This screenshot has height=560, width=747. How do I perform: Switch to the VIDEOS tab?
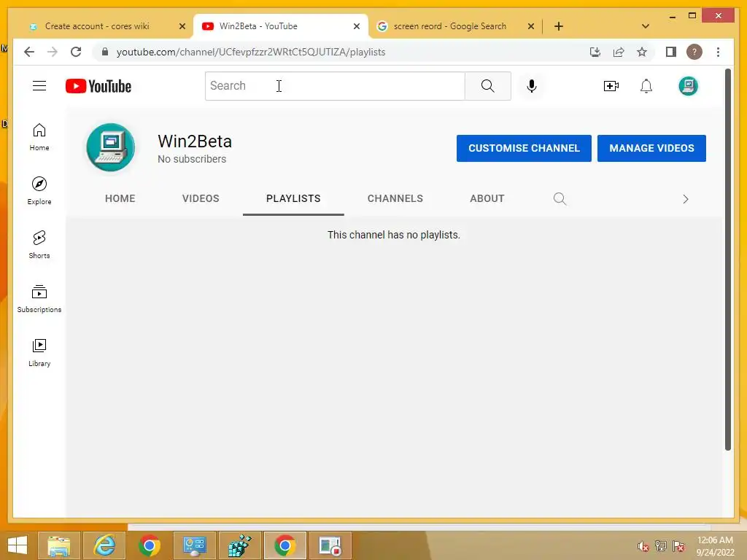pyautogui.click(x=201, y=198)
